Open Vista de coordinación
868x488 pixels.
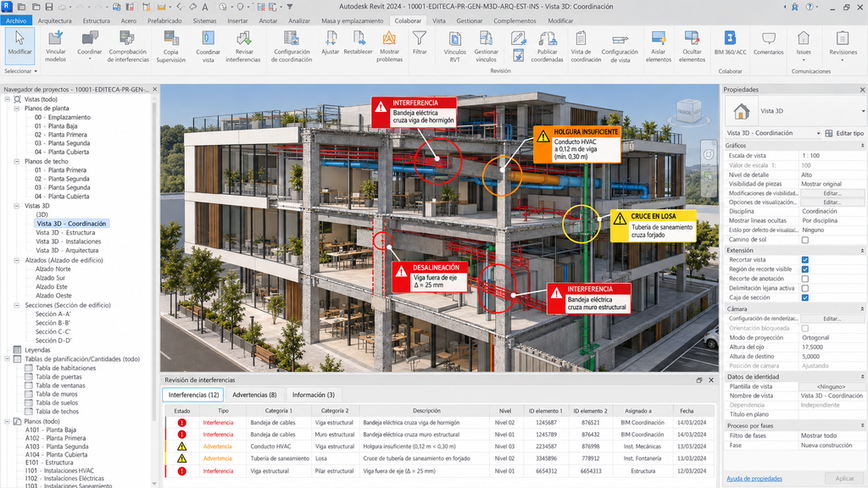586,46
